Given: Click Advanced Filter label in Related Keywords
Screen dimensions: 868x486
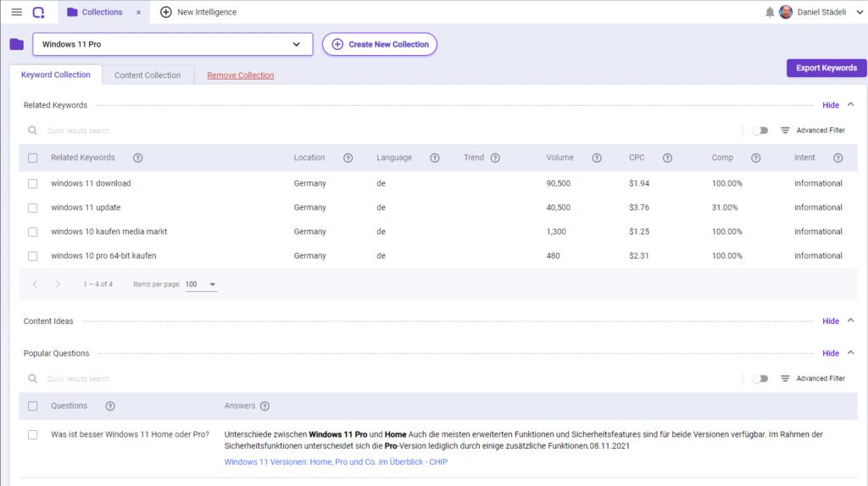Looking at the screenshot, I should tap(821, 131).
